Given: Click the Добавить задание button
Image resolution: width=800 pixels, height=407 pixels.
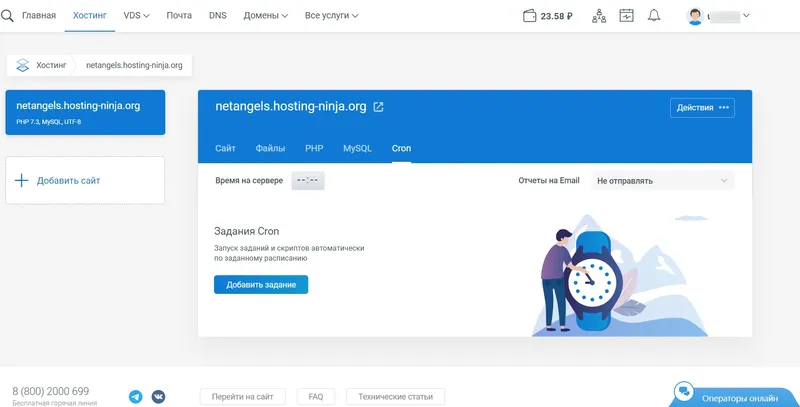Looking at the screenshot, I should (x=261, y=285).
